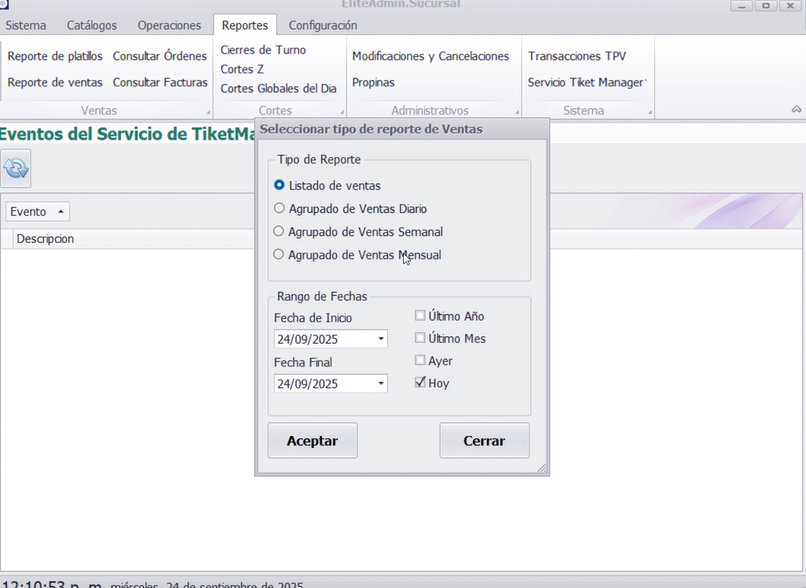Click the application icon in the title bar
Image resolution: width=806 pixels, height=588 pixels.
click(x=4, y=5)
